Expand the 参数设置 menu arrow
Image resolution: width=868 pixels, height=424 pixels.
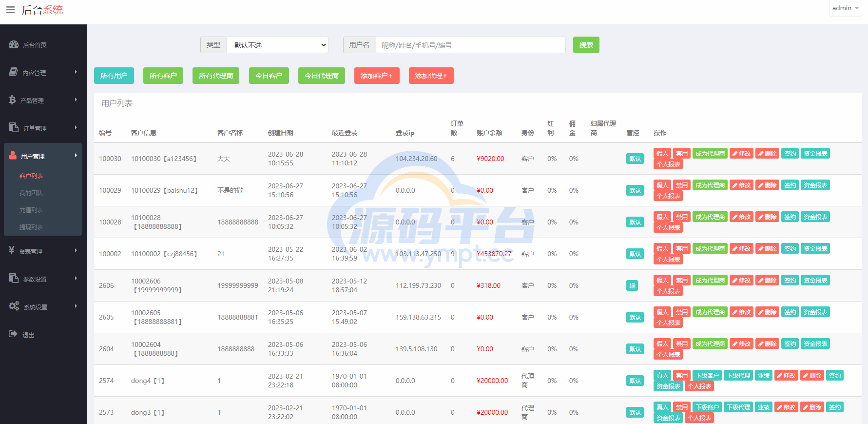click(x=76, y=278)
